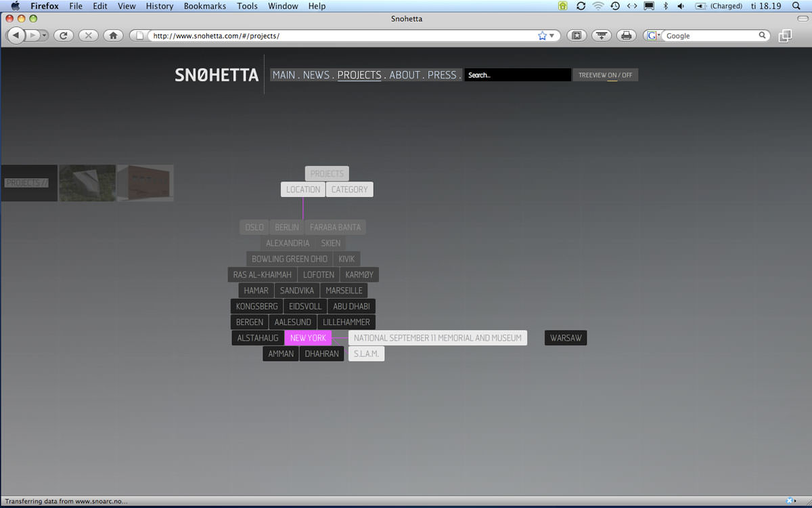
Task: Open the NEWS section
Action: pyautogui.click(x=316, y=75)
